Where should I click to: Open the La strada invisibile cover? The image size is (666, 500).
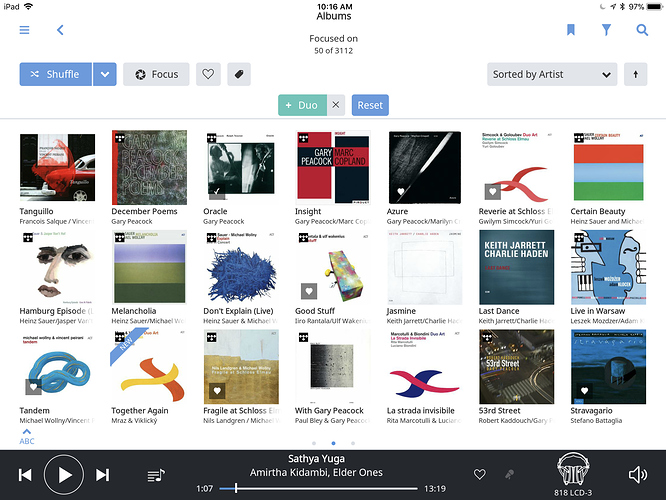[x=424, y=367]
